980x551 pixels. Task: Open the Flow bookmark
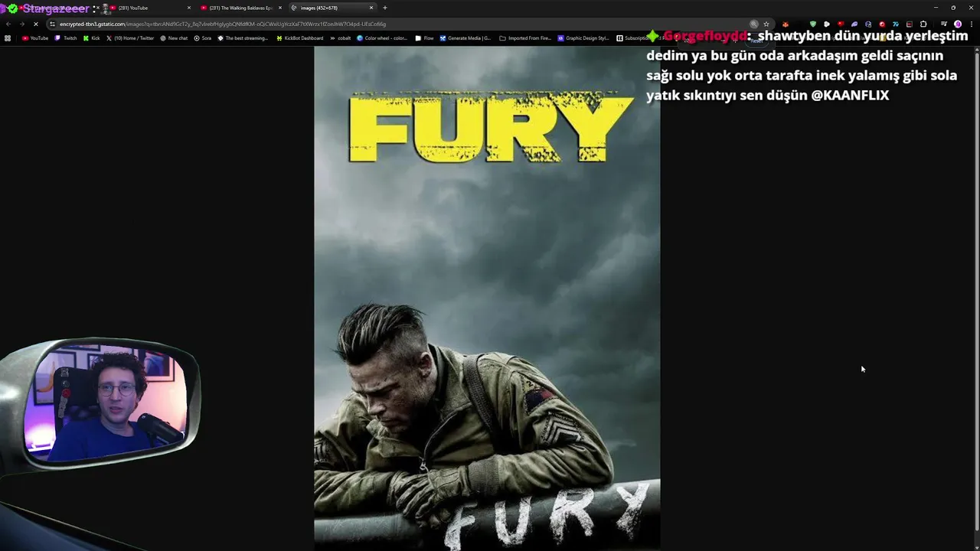tap(424, 37)
